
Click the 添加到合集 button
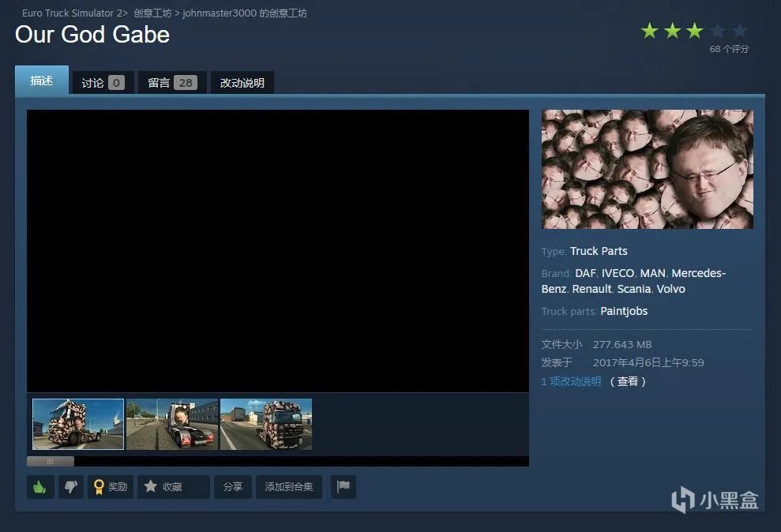(x=289, y=487)
